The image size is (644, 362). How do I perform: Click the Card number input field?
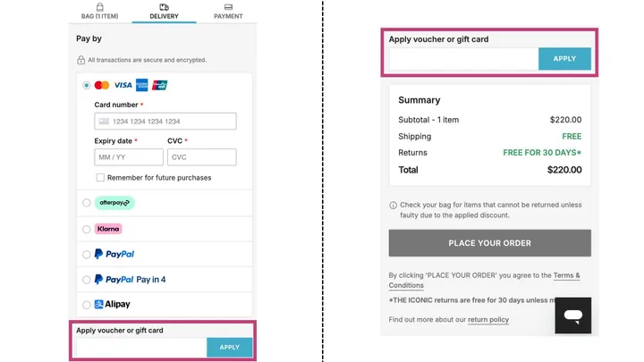click(x=165, y=122)
